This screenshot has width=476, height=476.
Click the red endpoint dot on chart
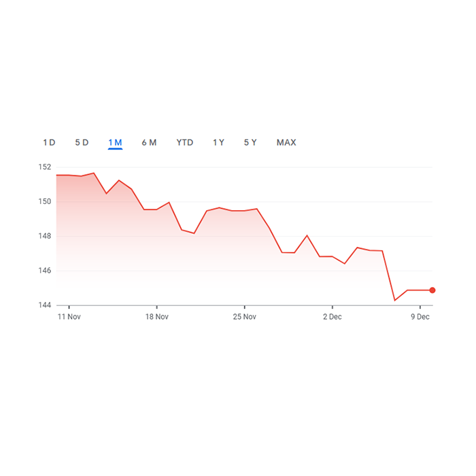[x=432, y=290]
